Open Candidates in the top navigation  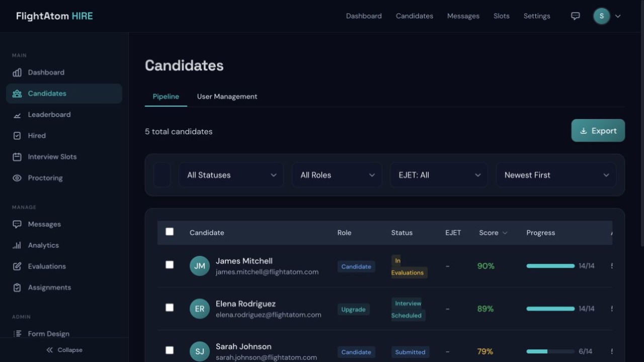coord(415,16)
